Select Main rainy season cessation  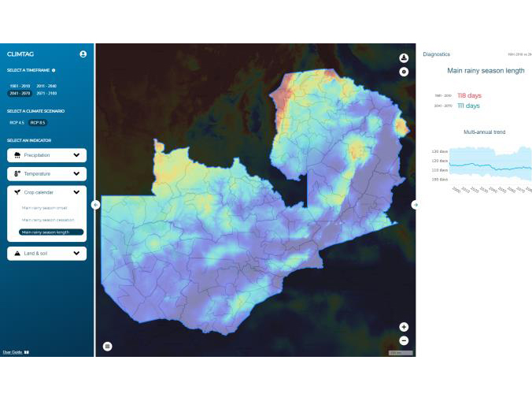pyautogui.click(x=48, y=220)
